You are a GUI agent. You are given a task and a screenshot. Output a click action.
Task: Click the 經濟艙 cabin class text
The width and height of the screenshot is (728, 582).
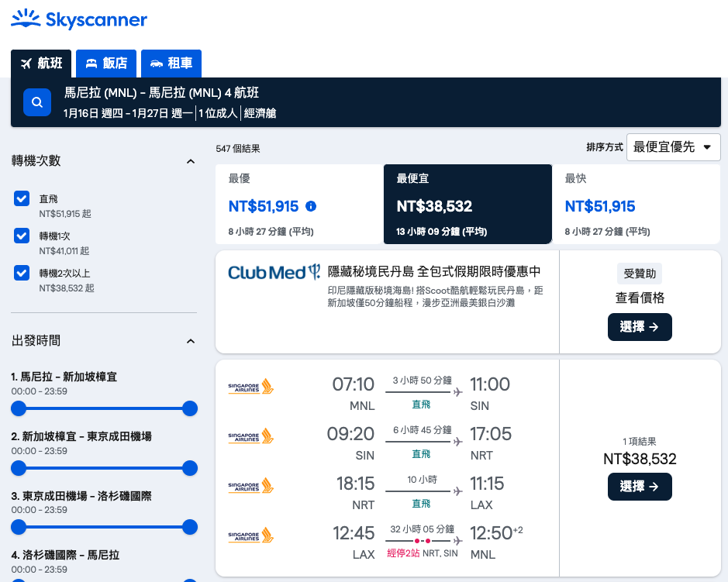pos(260,113)
